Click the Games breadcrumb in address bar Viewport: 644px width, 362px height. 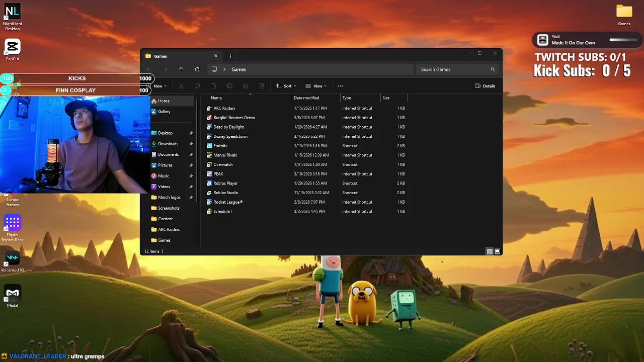pos(238,69)
